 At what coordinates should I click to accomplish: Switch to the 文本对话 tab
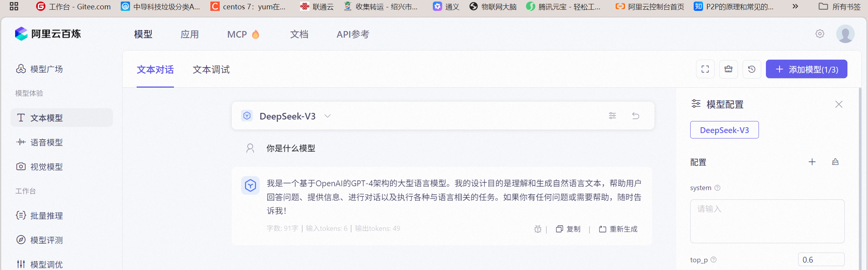[155, 69]
